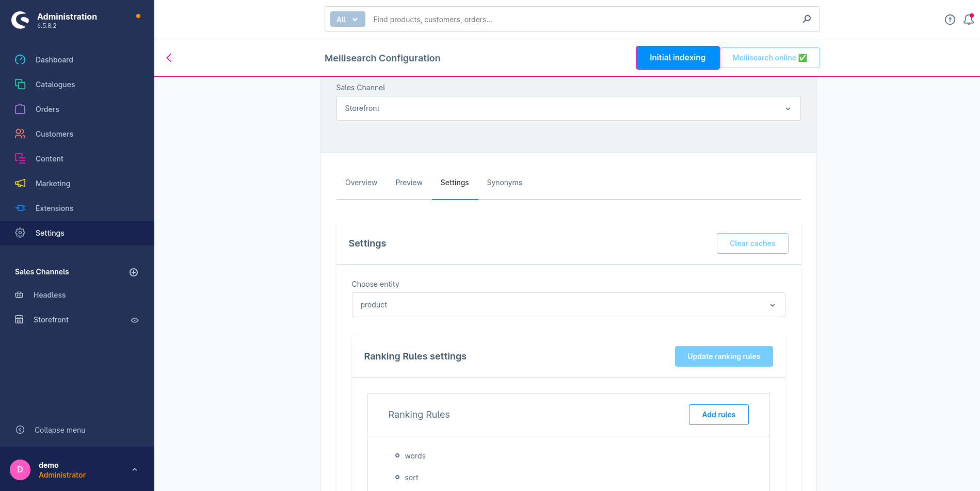980x491 pixels.
Task: Select the Storefront sales channel link
Action: pos(51,320)
